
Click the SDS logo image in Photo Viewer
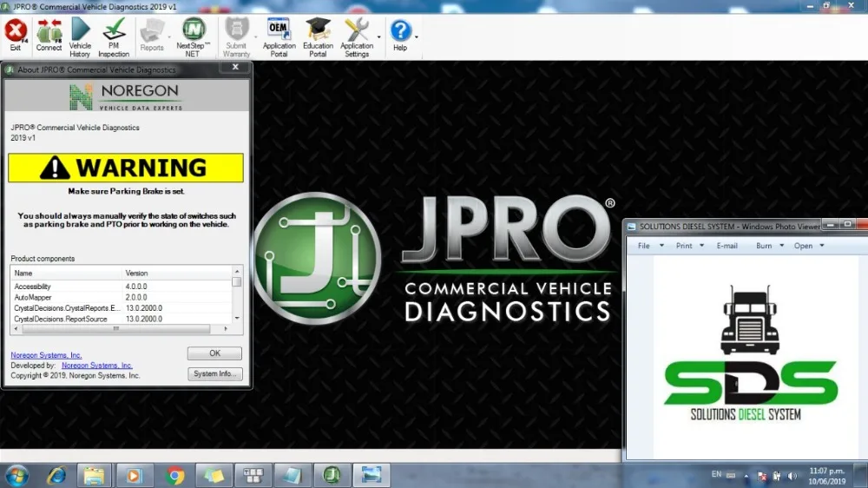coord(751,353)
